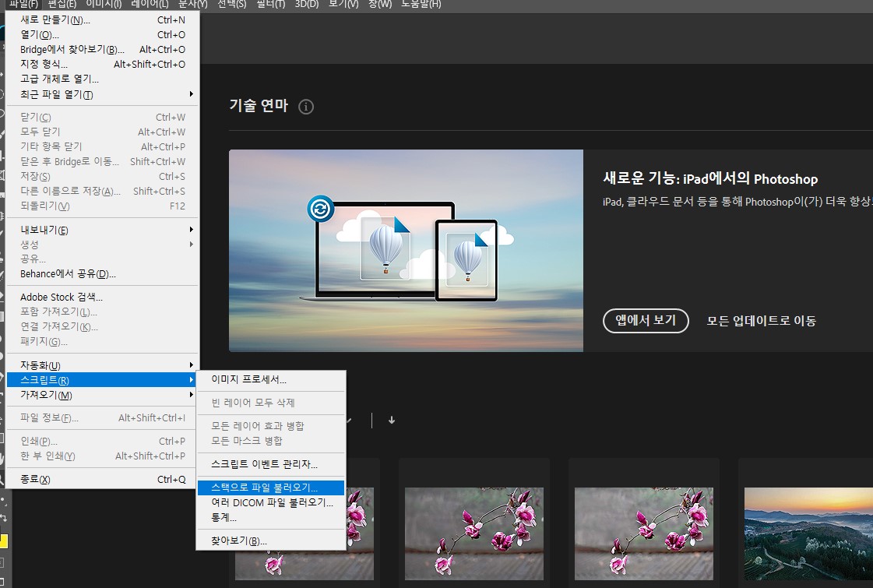
Task: Open the sunrise mountain landscape thumbnail
Action: click(x=808, y=534)
